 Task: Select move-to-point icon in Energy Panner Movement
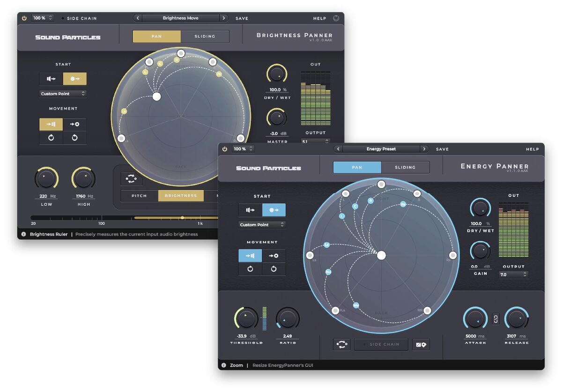point(274,256)
